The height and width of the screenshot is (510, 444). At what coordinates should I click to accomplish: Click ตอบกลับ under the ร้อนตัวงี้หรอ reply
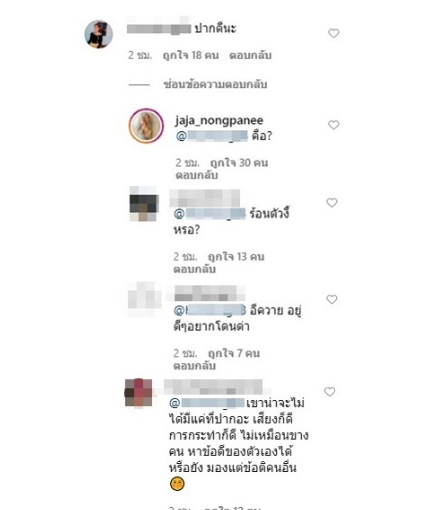point(194,269)
